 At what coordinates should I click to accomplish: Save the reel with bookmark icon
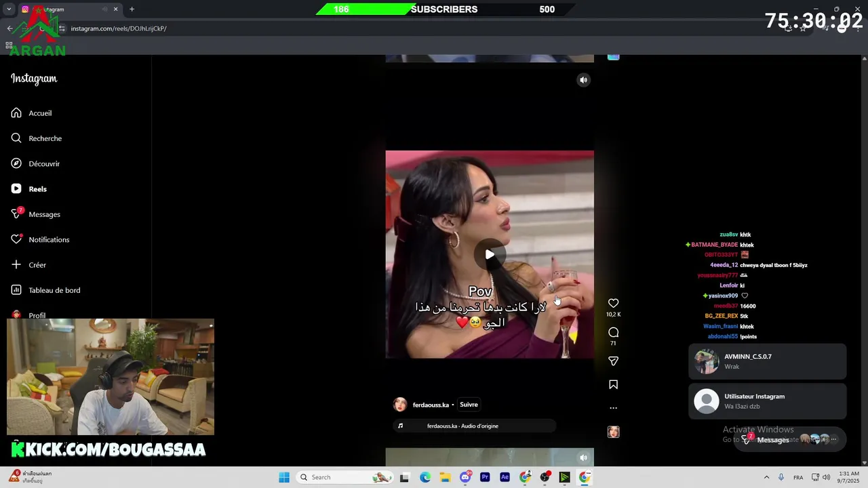point(613,384)
